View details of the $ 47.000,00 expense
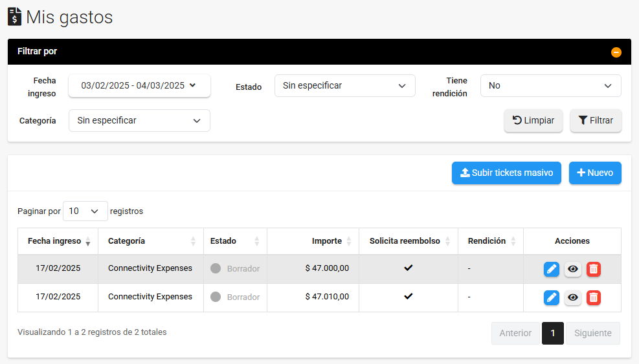Screen dimensions: 639x364 (x=572, y=269)
